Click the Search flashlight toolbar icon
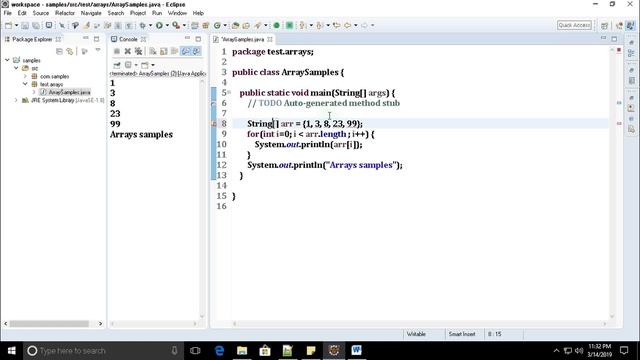640x360 pixels. point(258,25)
